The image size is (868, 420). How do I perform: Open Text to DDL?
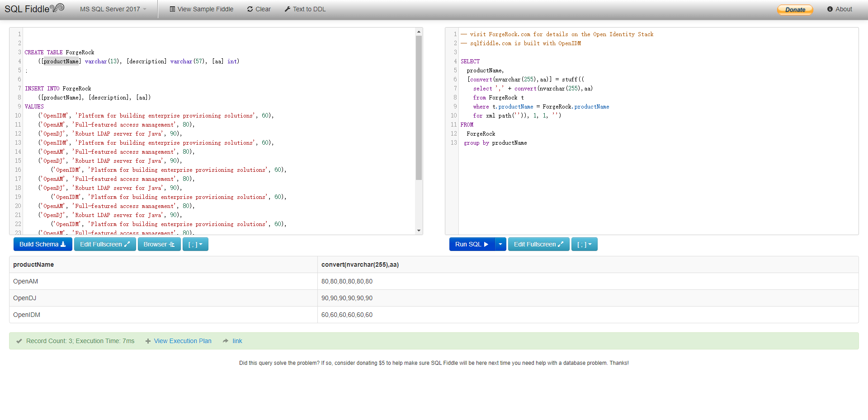305,9
